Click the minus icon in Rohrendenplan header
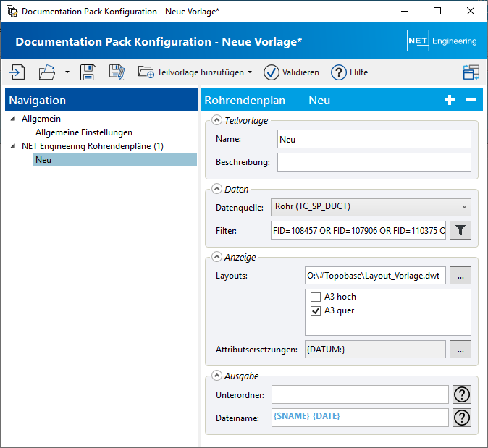This screenshot has width=488, height=448. [471, 100]
